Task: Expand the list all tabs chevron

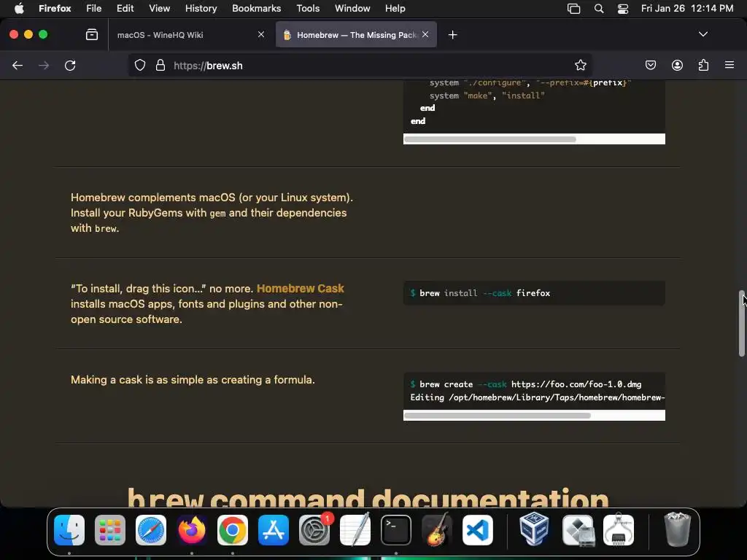Action: point(703,34)
